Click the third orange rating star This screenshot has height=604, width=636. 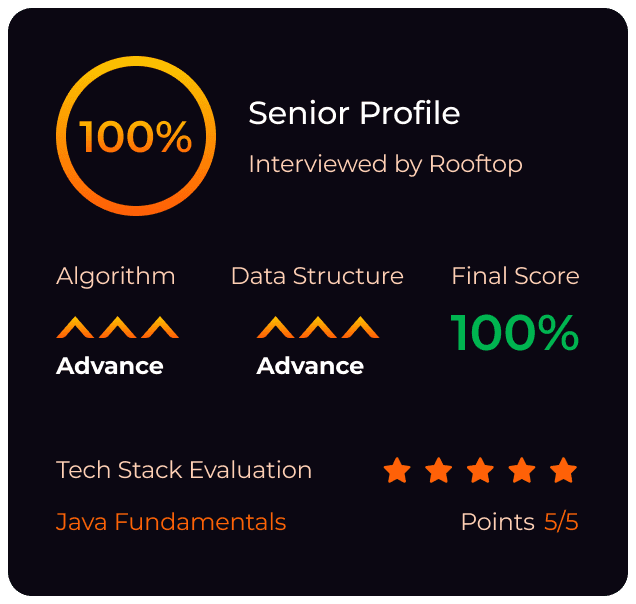[x=481, y=470]
